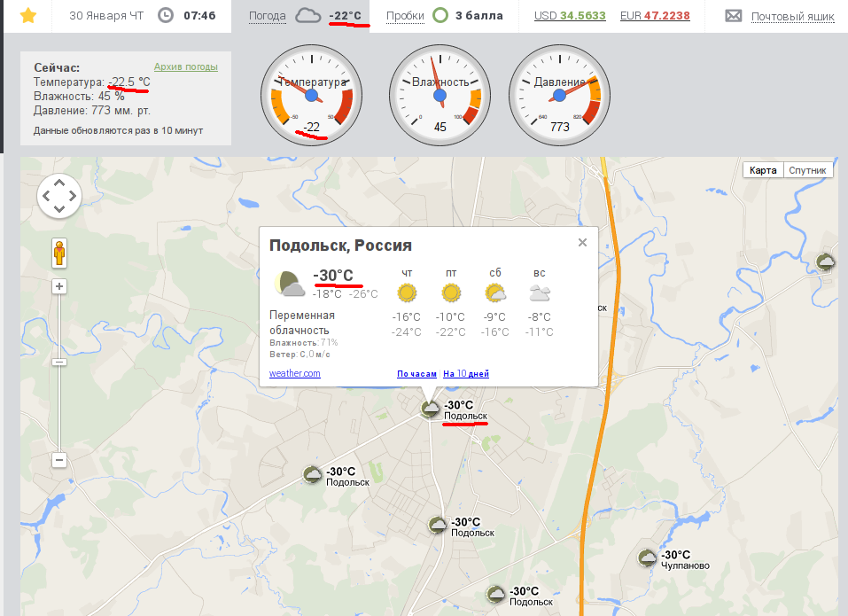Click the cloud icon next to Погода
This screenshot has width=848, height=616.
307,16
